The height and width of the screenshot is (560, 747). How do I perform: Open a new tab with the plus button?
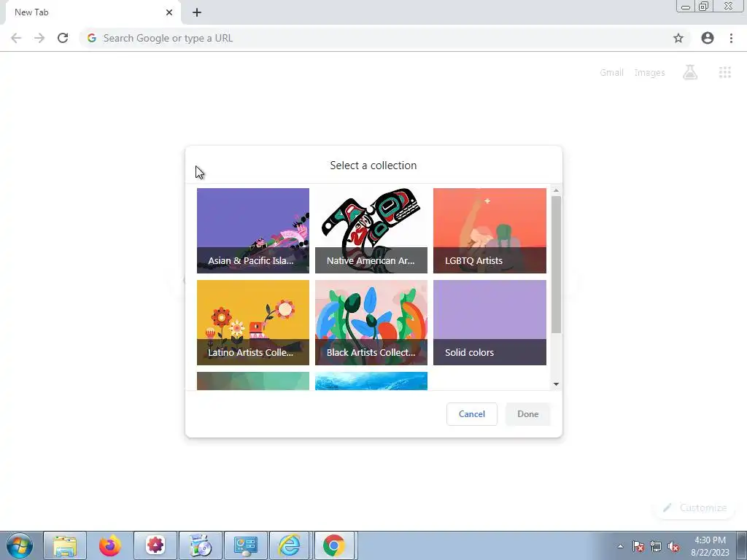(197, 12)
